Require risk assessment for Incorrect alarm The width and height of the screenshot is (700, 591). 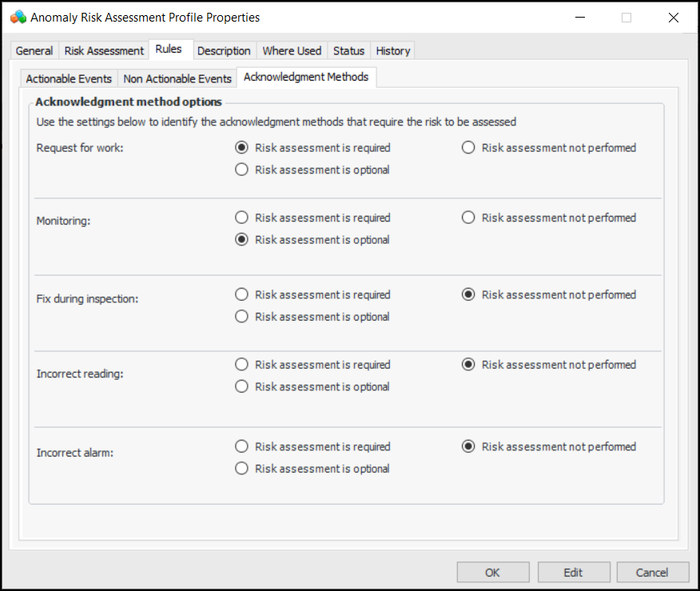tap(242, 446)
